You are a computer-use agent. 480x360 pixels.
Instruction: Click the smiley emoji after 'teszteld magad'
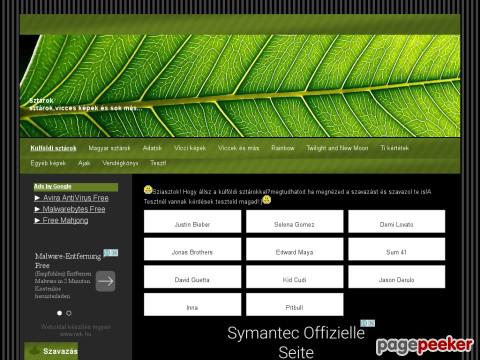tap(266, 200)
